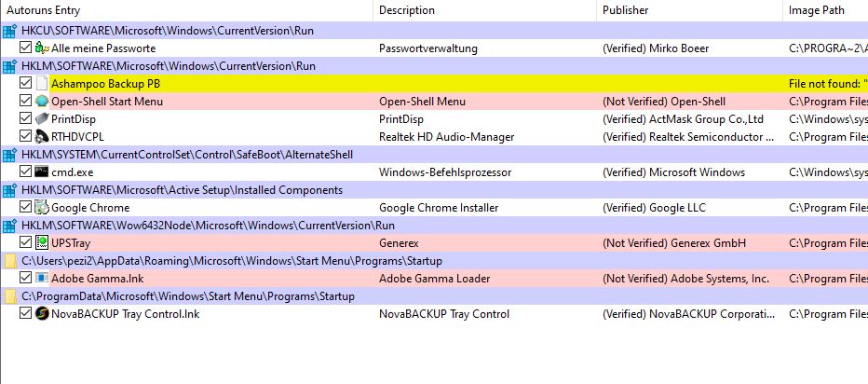Click the NovaBACKUP Tray Control.lnk icon

click(x=42, y=313)
